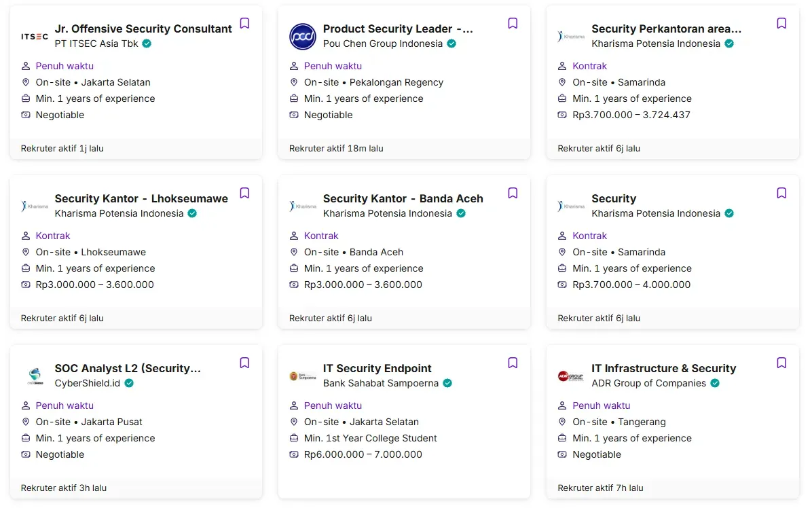Click verified badge next to PT ITSEC Asia Tbk
Screen dimensions: 812x508
[x=147, y=43]
